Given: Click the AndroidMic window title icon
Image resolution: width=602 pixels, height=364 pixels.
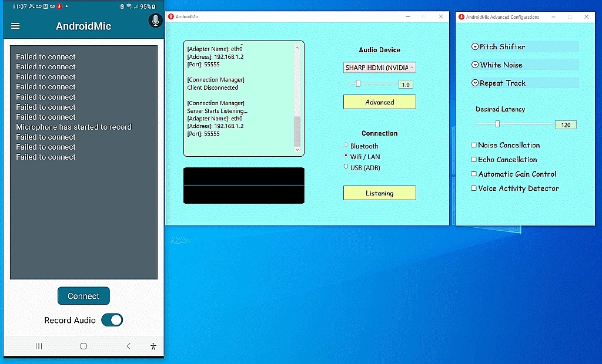Looking at the screenshot, I should (171, 16).
